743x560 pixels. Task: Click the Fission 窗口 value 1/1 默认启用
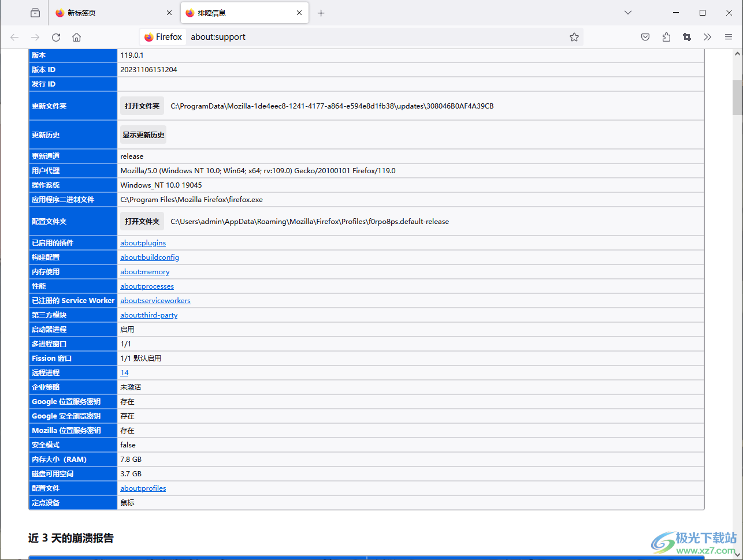click(140, 359)
